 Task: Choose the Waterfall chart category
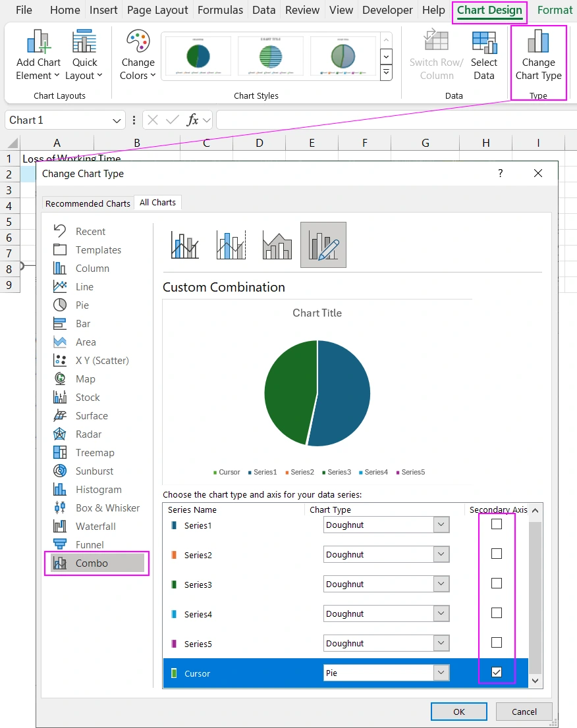[96, 527]
